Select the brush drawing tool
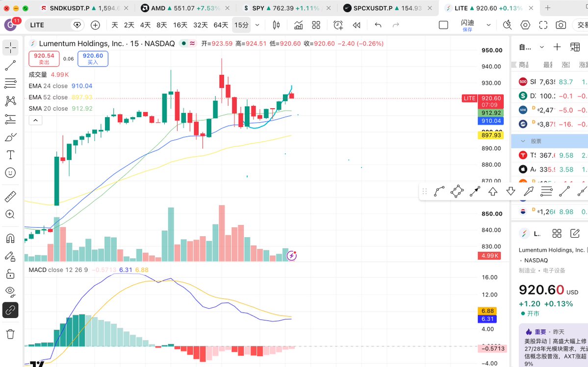The width and height of the screenshot is (588, 367). [10, 137]
